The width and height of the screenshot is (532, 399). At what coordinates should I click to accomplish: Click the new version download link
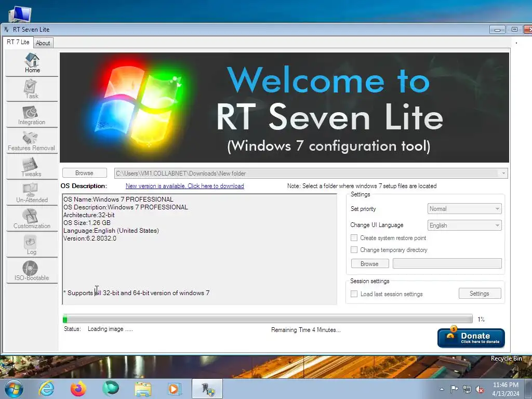pos(184,186)
